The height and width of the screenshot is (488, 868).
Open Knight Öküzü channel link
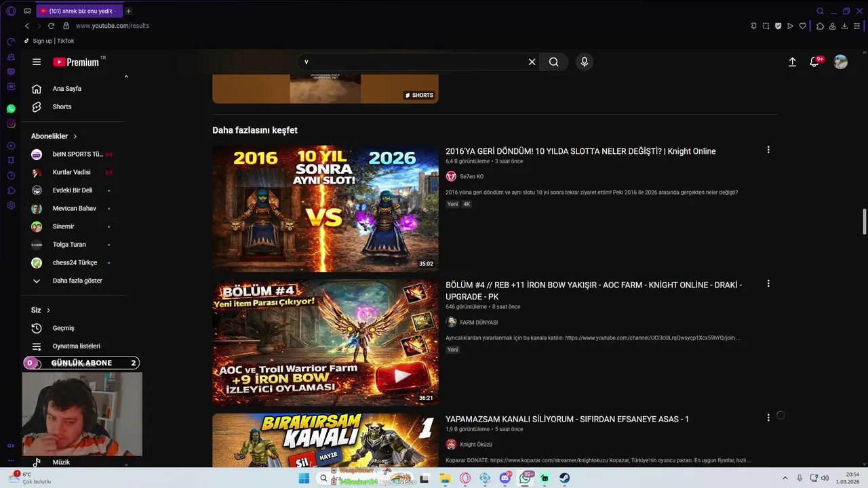(476, 445)
